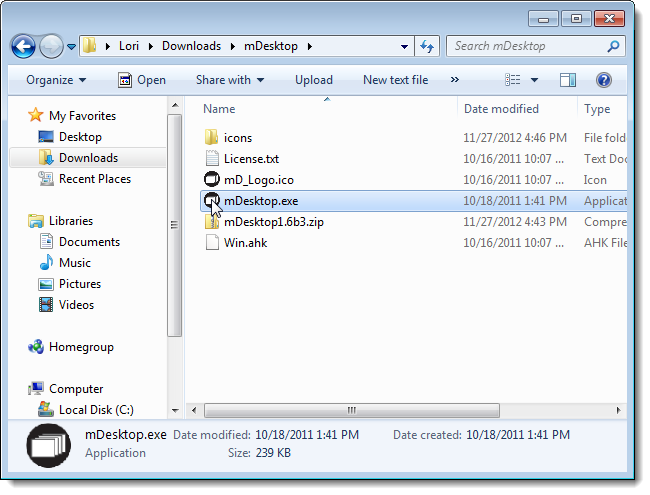The image size is (650, 495).
Task: Open the recent pages dropdown arrow
Action: click(71, 47)
